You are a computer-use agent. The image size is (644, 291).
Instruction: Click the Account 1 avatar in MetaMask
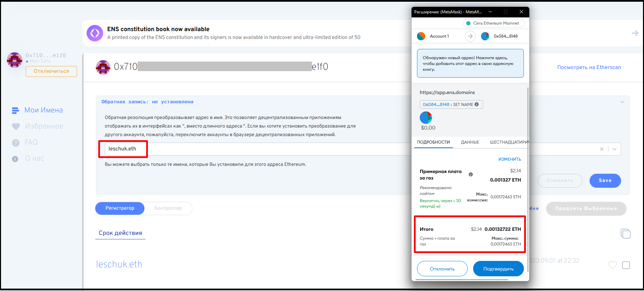(421, 36)
